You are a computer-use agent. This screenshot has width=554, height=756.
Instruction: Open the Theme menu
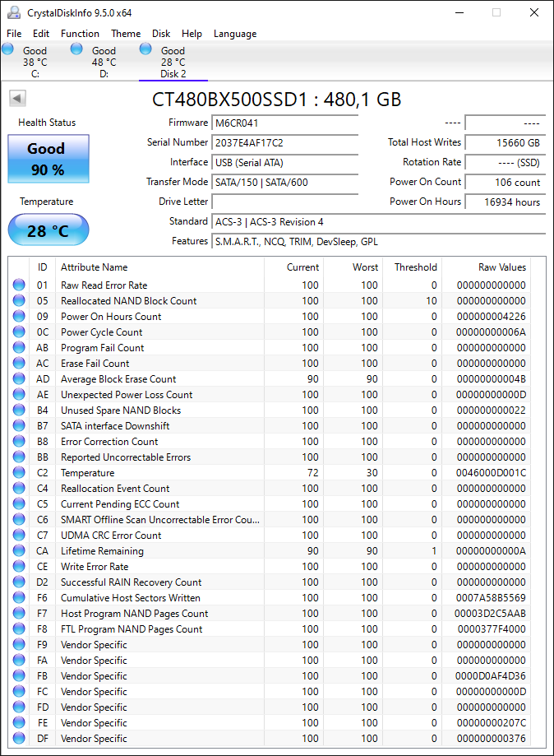(x=126, y=34)
